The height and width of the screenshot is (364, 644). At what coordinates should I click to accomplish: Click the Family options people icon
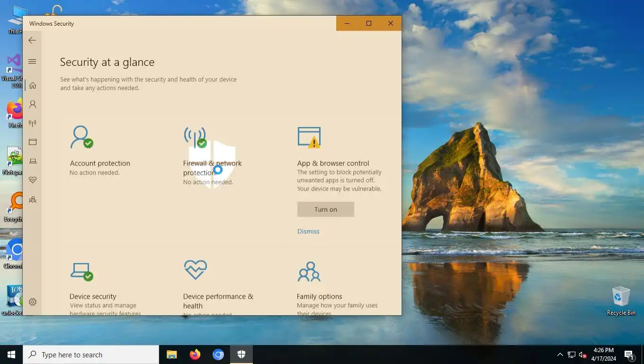pos(309,271)
